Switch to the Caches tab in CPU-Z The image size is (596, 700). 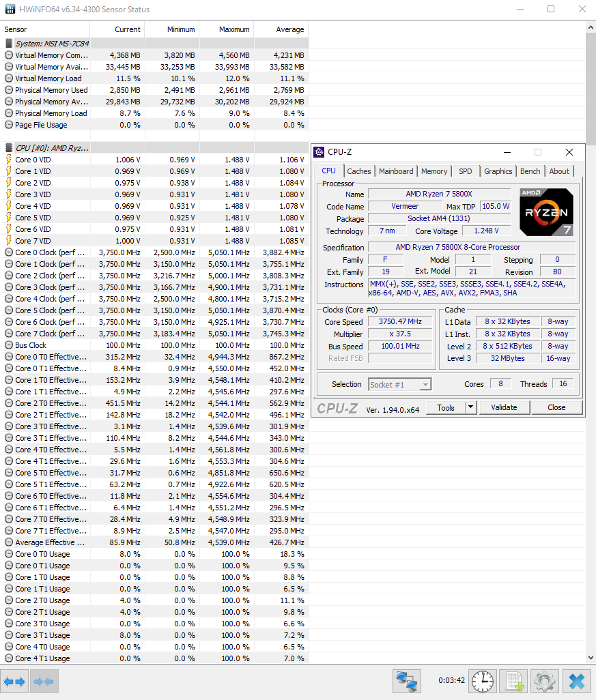359,171
